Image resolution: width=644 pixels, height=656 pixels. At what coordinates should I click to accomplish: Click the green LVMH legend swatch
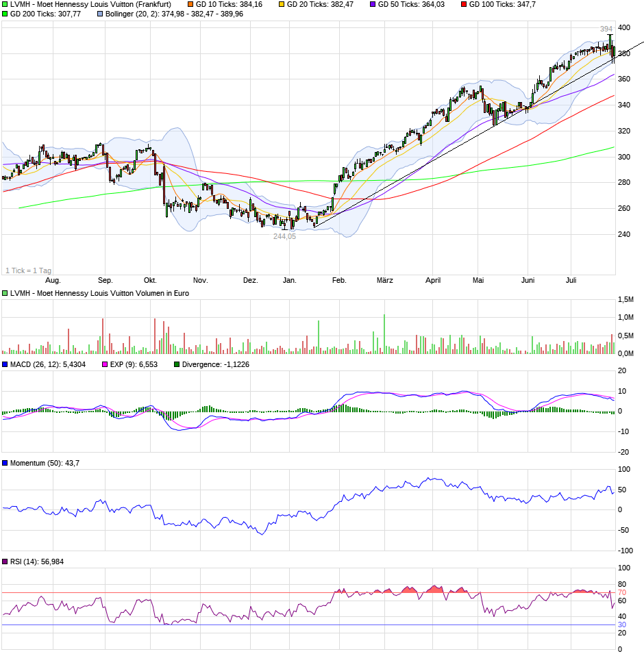[5, 4]
